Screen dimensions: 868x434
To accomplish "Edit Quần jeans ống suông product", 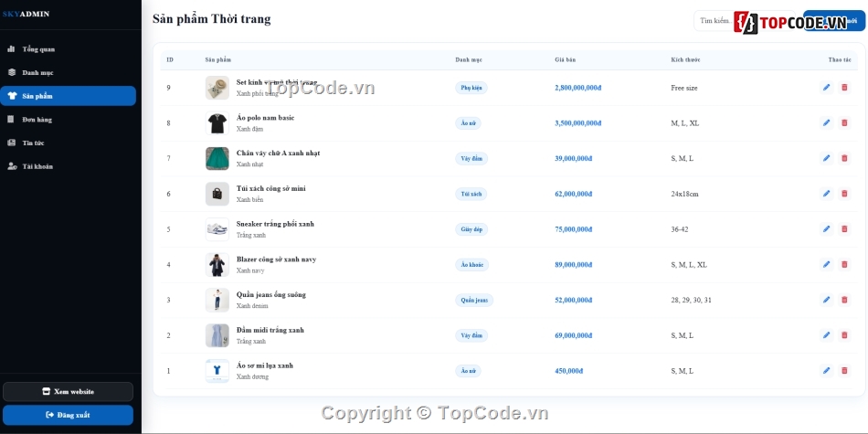I will point(826,300).
